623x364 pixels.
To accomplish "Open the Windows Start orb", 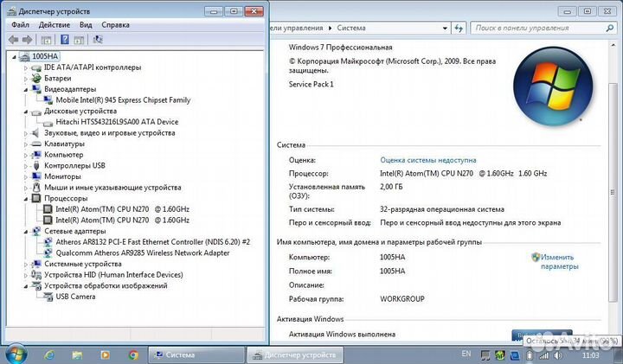I will [x=16, y=354].
